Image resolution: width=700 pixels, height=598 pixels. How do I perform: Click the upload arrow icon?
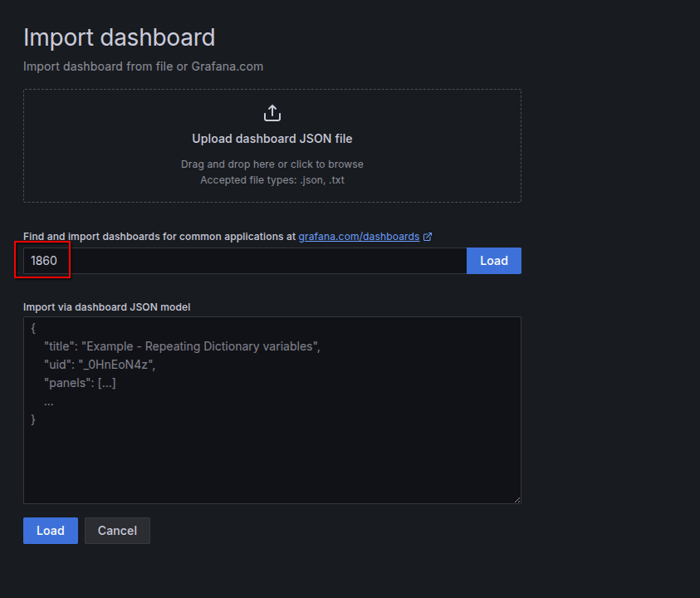click(272, 114)
